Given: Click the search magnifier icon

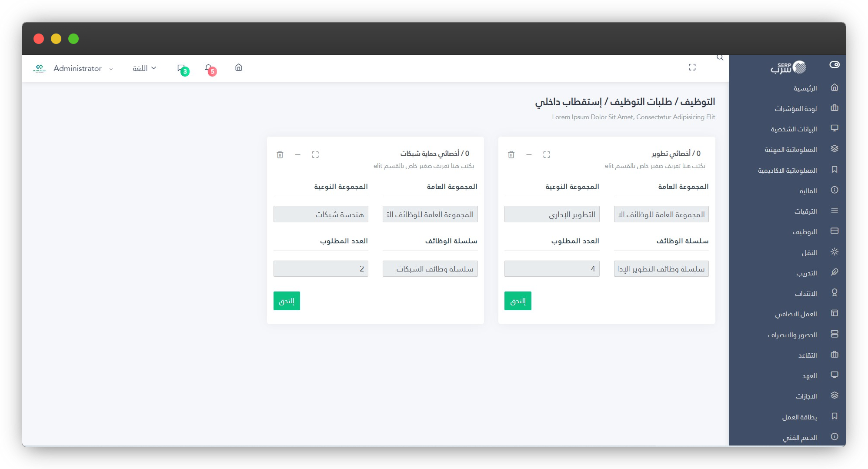Looking at the screenshot, I should 720,58.
